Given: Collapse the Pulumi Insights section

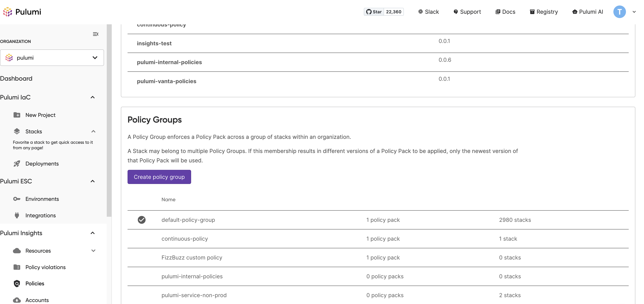Looking at the screenshot, I should (x=92, y=233).
